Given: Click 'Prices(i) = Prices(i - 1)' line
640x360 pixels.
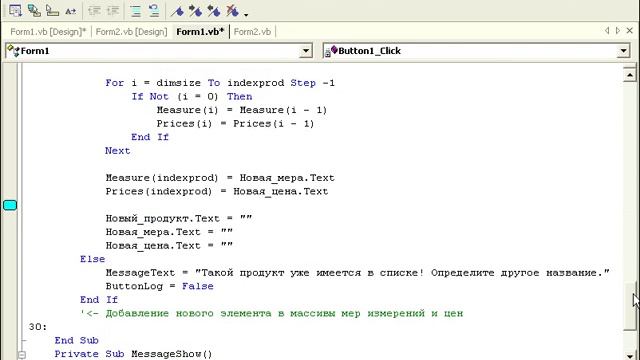Looking at the screenshot, I should [235, 124].
